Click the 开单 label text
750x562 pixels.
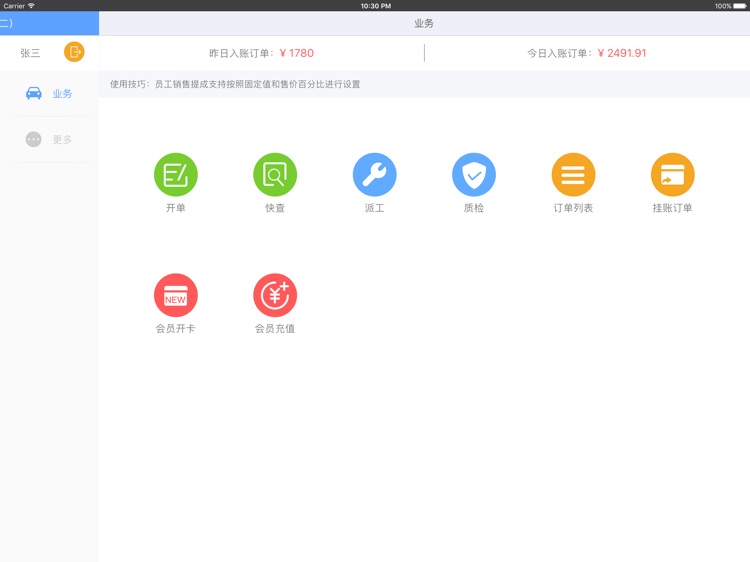(x=176, y=208)
